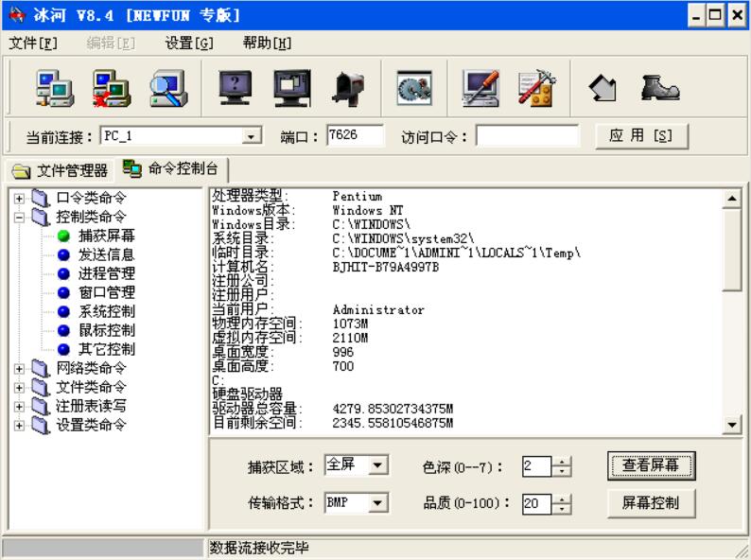Click the 应用[S] button
The height and width of the screenshot is (560, 751).
(641, 136)
